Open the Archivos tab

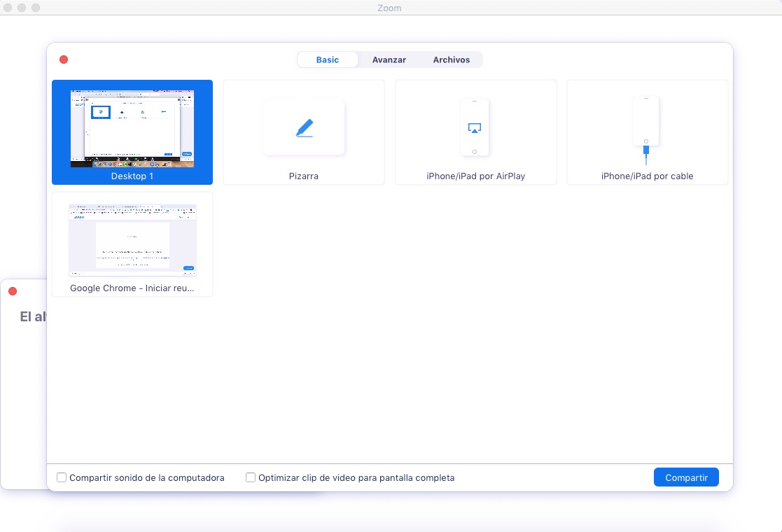[x=452, y=59]
